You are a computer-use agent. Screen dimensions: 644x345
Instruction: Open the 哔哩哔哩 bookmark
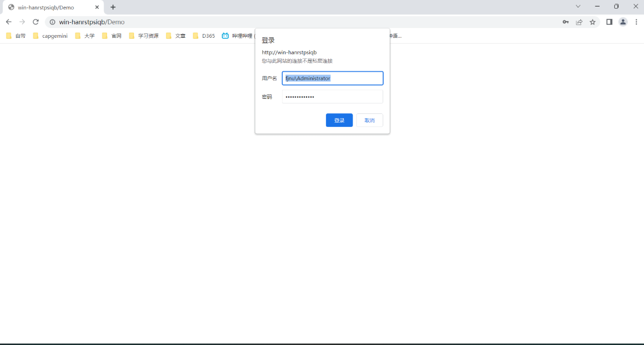click(238, 36)
